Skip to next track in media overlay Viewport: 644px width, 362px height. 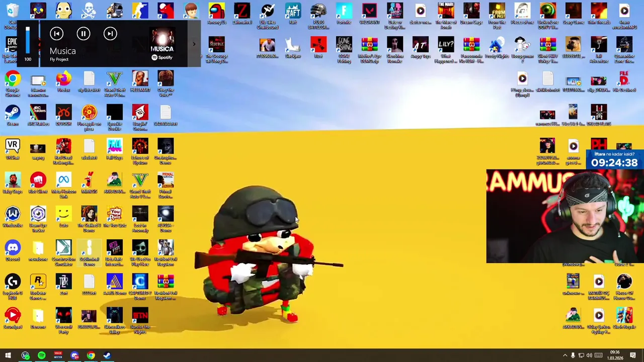[110, 34]
